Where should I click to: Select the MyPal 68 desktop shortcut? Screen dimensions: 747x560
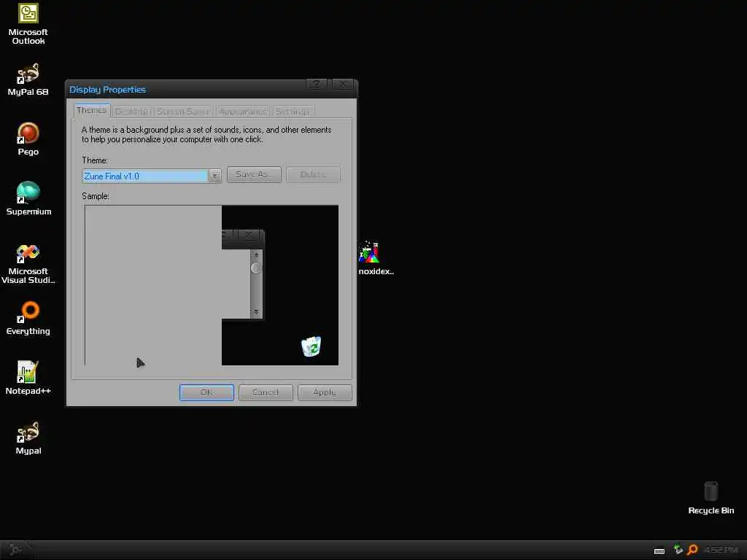click(28, 79)
